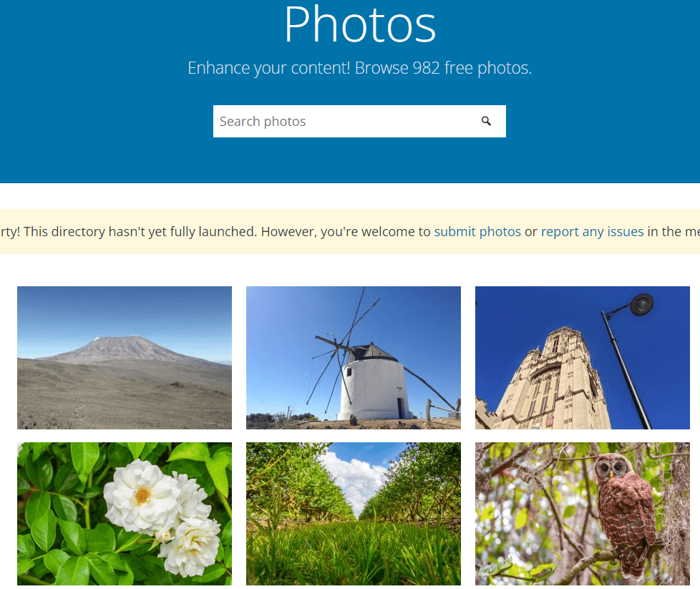
Task: Click the windmill's dark conical roof
Action: (371, 353)
